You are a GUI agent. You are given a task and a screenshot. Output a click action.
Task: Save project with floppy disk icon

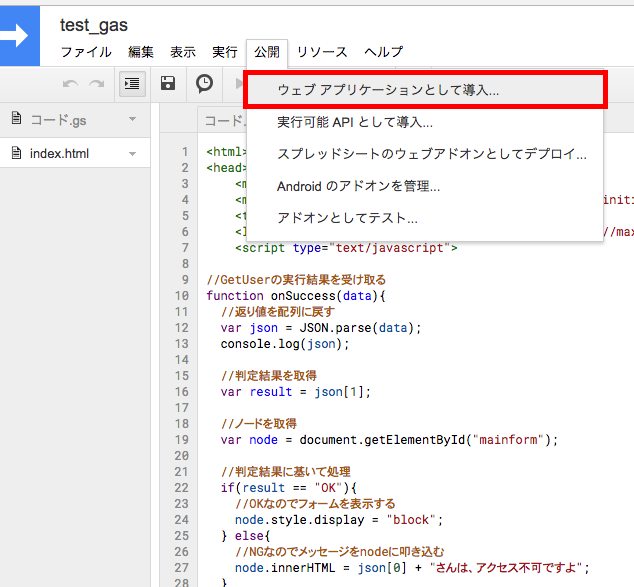point(168,83)
